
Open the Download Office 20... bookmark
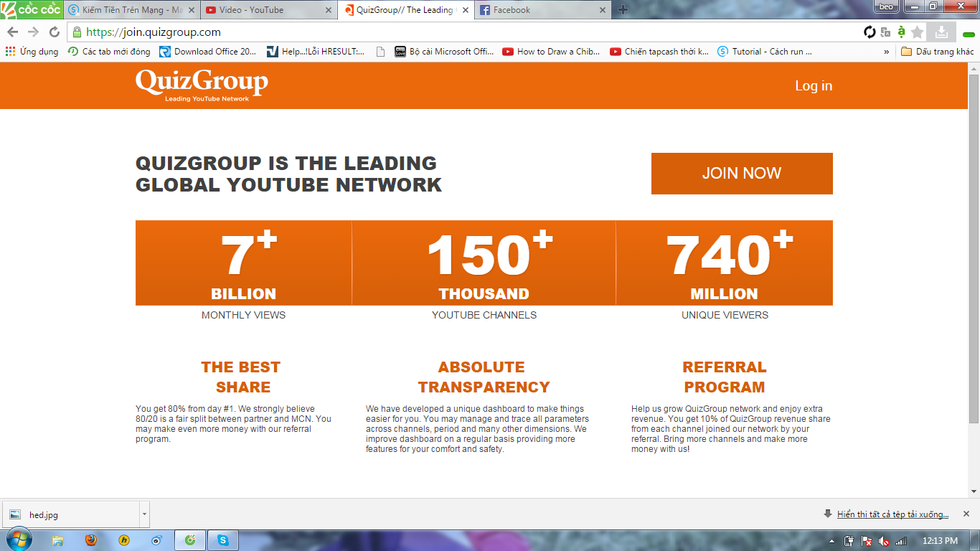tap(208, 52)
